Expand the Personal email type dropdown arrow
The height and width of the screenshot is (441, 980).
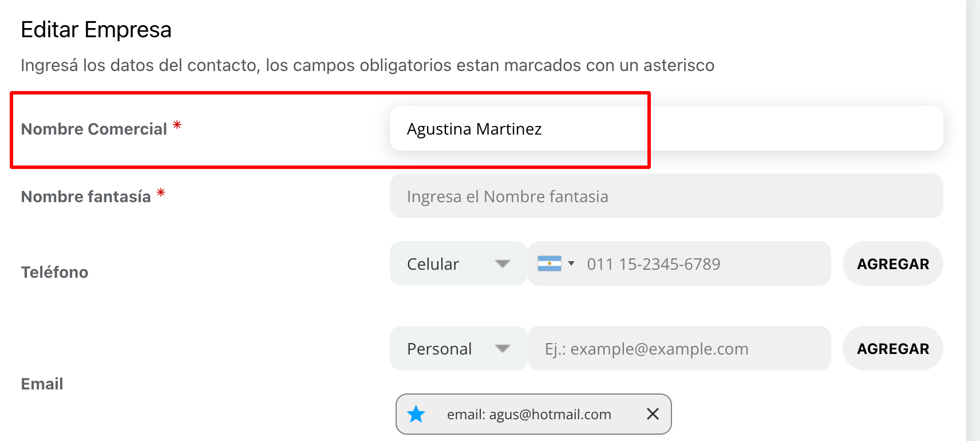(x=502, y=348)
